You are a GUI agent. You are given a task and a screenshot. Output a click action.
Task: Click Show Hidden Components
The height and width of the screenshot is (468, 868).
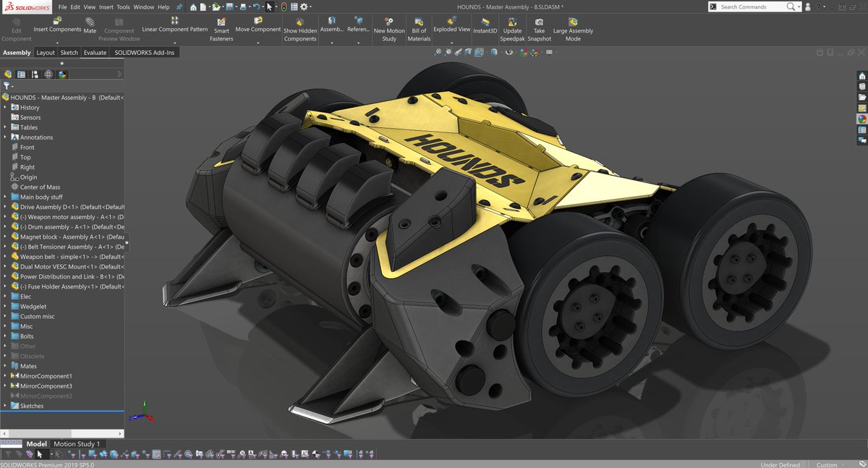coord(300,30)
